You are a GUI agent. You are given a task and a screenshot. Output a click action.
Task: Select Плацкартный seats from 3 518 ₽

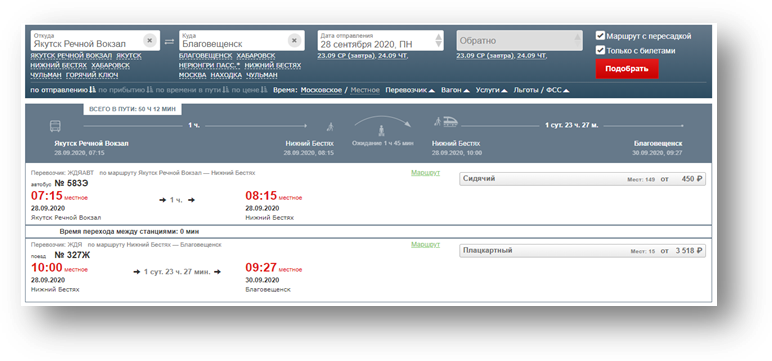tap(582, 251)
